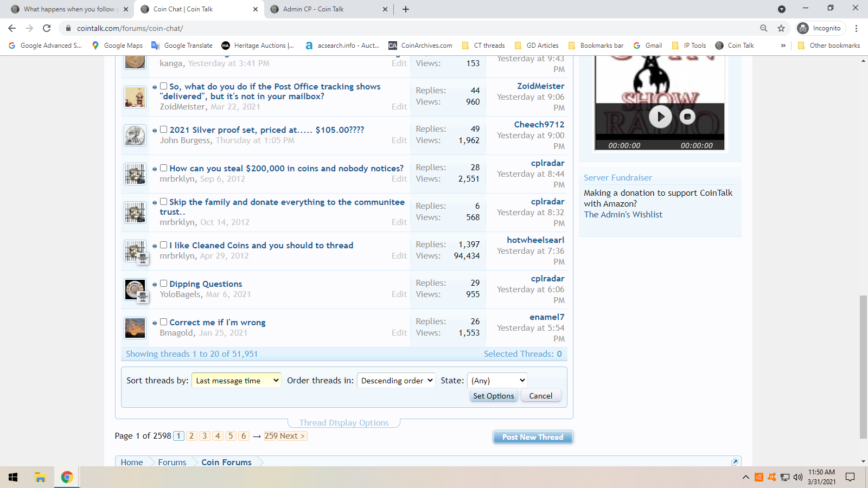The image size is (868, 488).
Task: Click the site lock icon in address bar
Action: pyautogui.click(x=68, y=28)
